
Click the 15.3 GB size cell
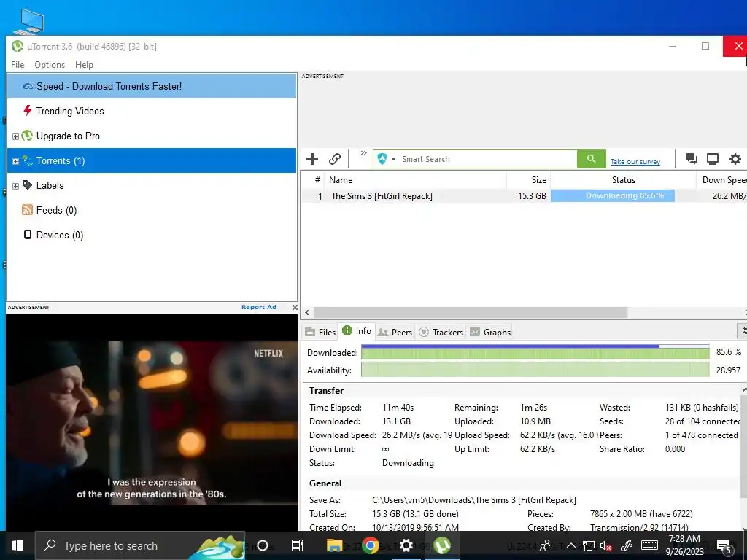pos(532,195)
